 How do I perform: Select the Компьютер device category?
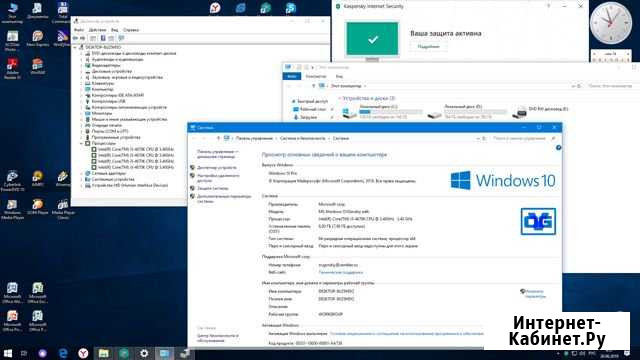click(102, 89)
